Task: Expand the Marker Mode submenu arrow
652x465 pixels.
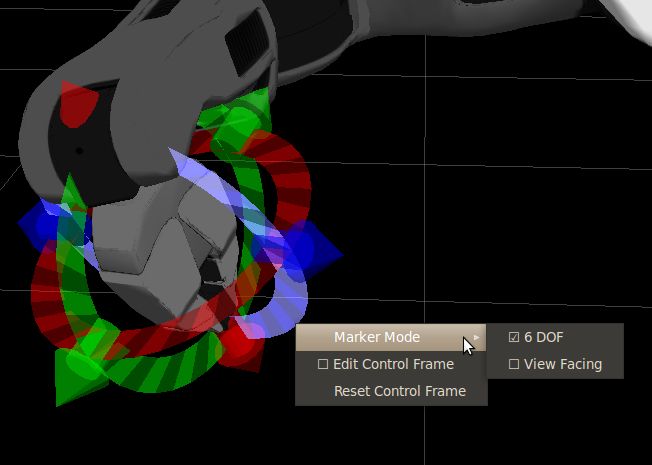Action: [477, 338]
